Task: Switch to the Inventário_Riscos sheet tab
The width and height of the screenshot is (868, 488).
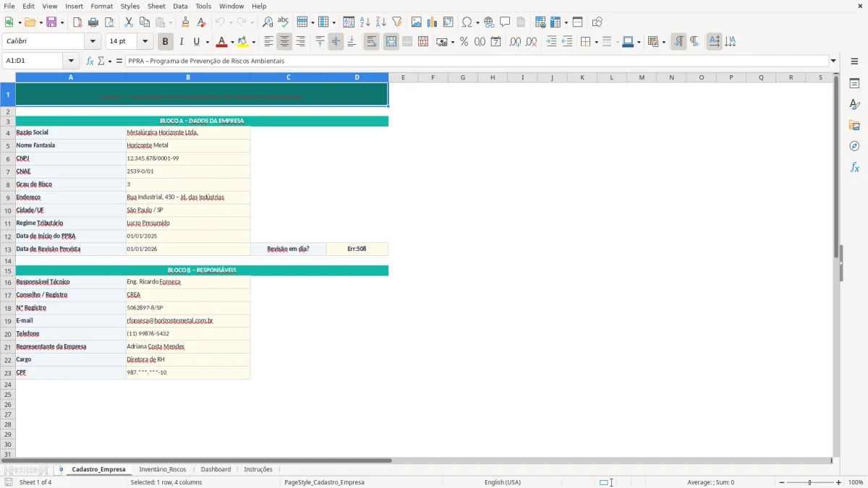Action: (x=163, y=469)
